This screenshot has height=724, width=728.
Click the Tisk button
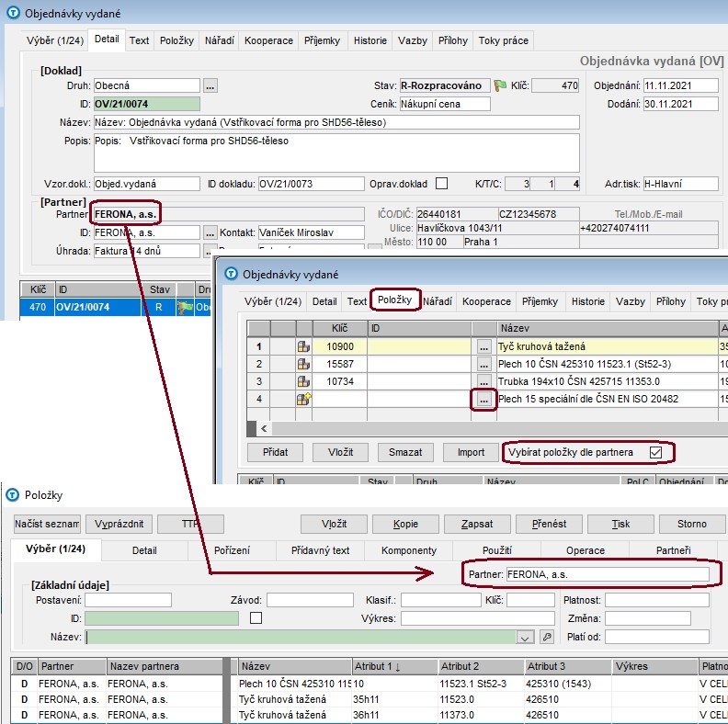620,524
